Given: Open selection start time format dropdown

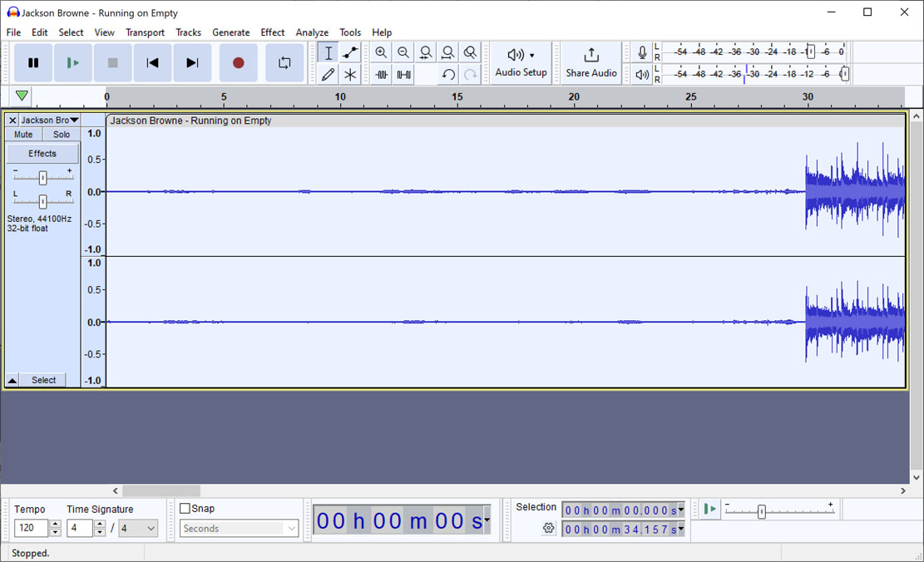Looking at the screenshot, I should [x=681, y=510].
